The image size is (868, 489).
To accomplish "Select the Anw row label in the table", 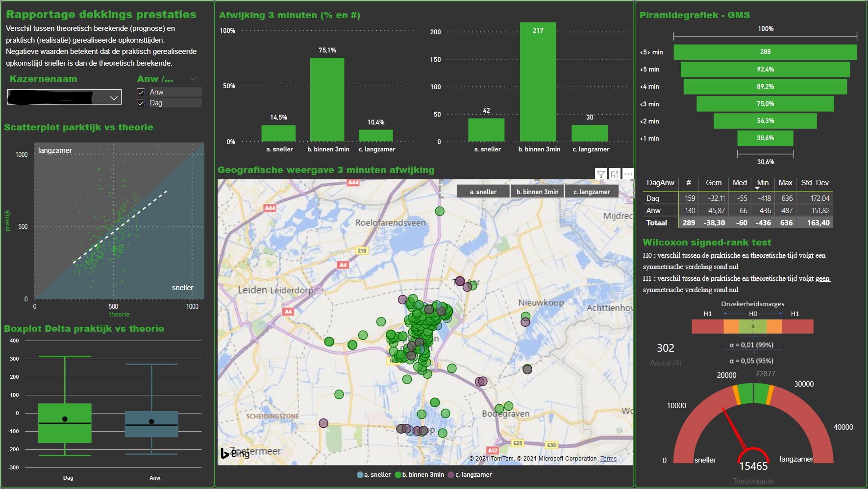I will (653, 211).
